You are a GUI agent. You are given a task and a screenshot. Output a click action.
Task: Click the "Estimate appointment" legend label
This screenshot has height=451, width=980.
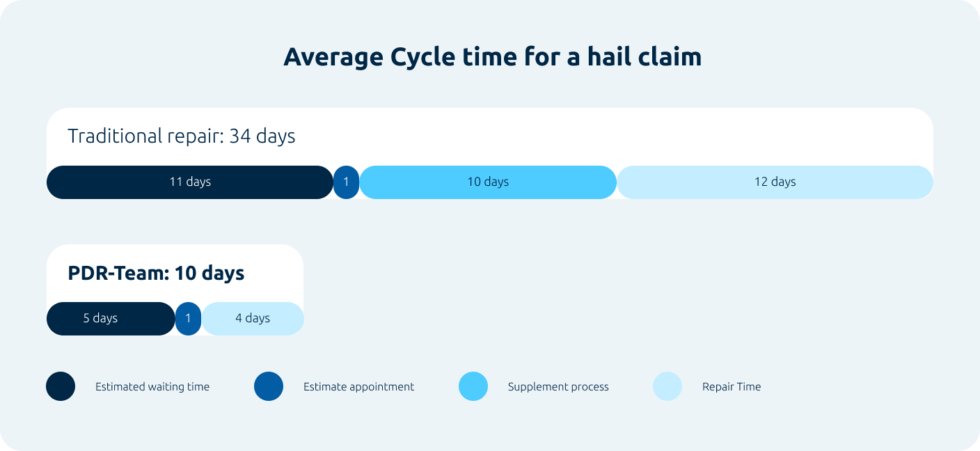tap(358, 387)
